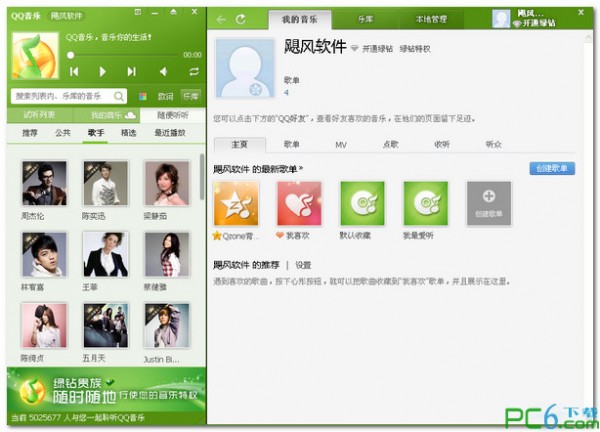
Task: Open artist 王菲 thumbnail
Action: pos(106,254)
